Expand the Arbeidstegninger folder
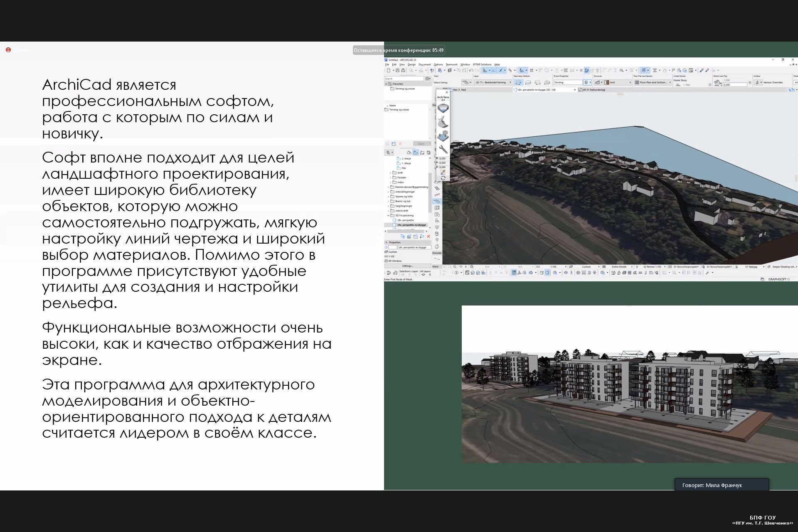798x532 pixels. coord(388,192)
